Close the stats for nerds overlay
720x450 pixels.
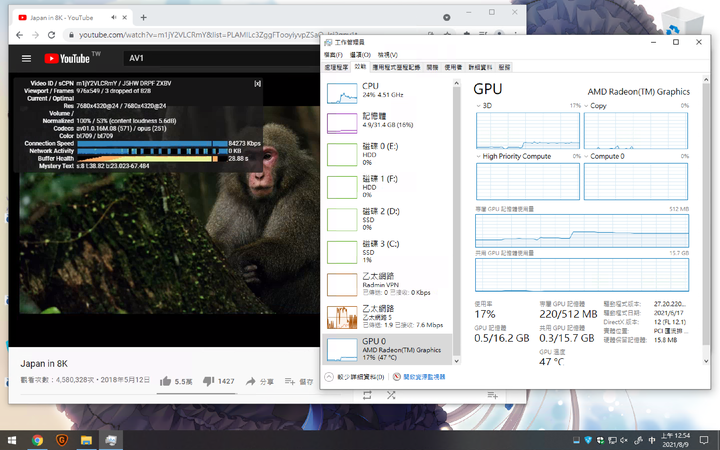(257, 84)
